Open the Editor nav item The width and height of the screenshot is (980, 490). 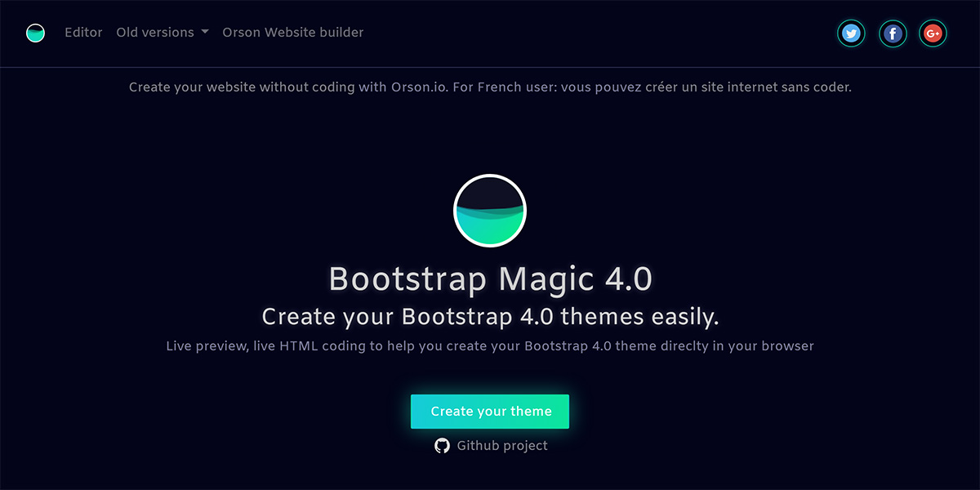click(83, 33)
